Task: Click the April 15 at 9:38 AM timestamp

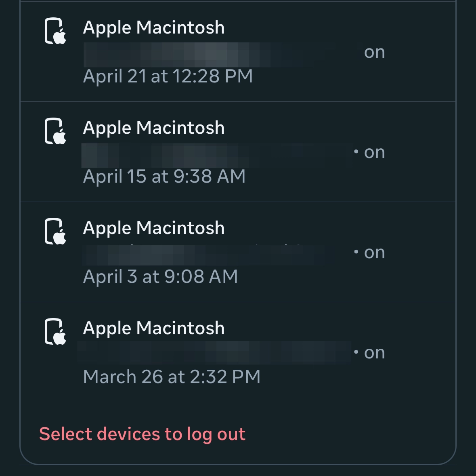Action: click(164, 177)
